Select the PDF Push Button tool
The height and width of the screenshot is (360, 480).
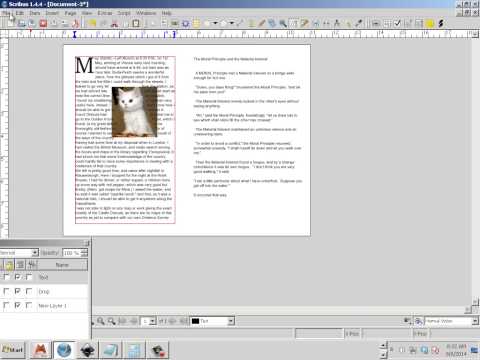[376, 23]
